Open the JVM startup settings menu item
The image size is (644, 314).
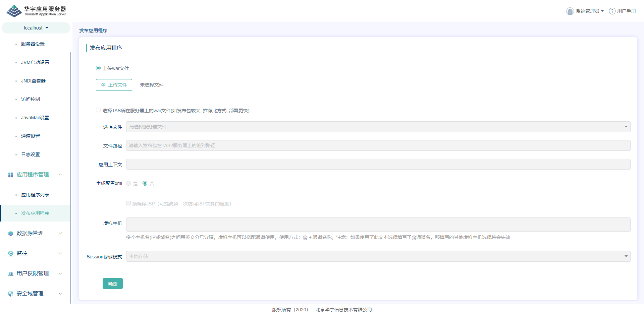click(x=35, y=62)
